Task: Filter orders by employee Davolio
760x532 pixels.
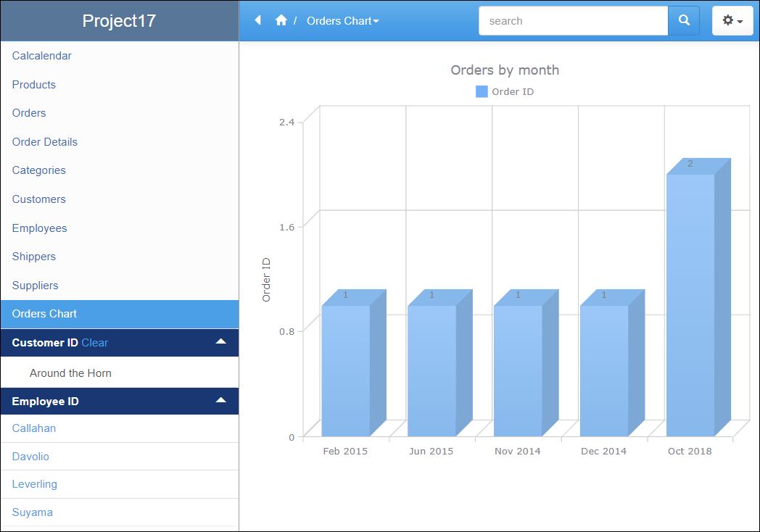Action: pyautogui.click(x=30, y=457)
